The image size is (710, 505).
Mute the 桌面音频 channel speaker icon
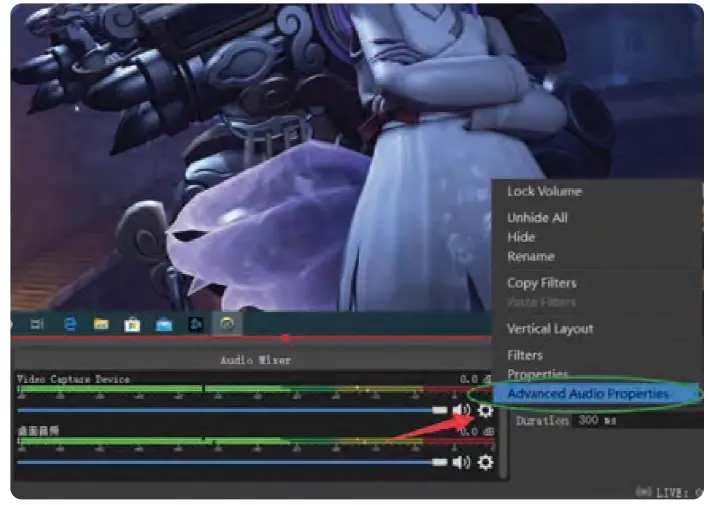tap(461, 462)
